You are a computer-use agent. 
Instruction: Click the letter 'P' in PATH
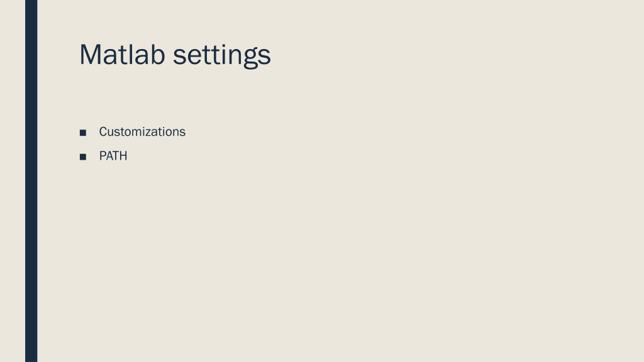tap(103, 156)
